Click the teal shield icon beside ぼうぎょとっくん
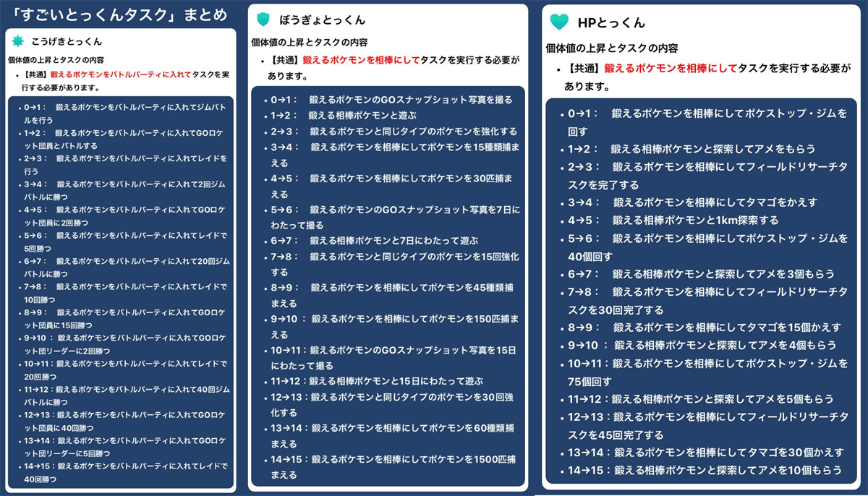Viewport: 868px width, 496px height. point(263,19)
